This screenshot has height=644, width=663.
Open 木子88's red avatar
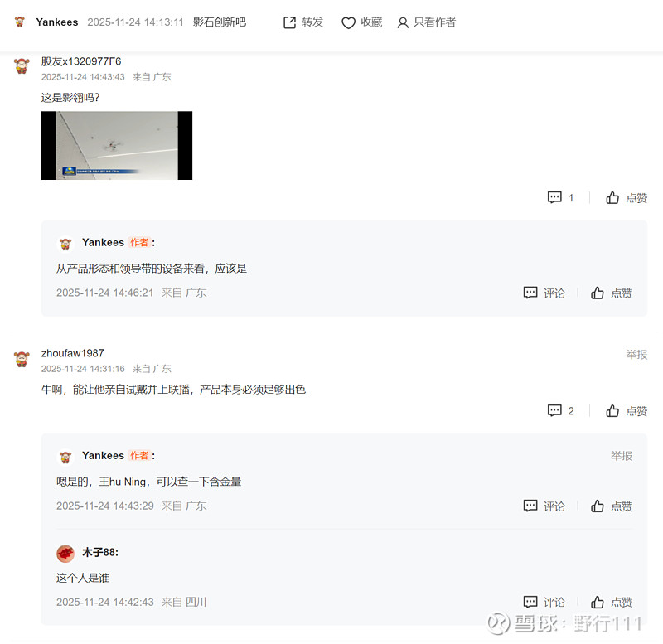pyautogui.click(x=65, y=554)
